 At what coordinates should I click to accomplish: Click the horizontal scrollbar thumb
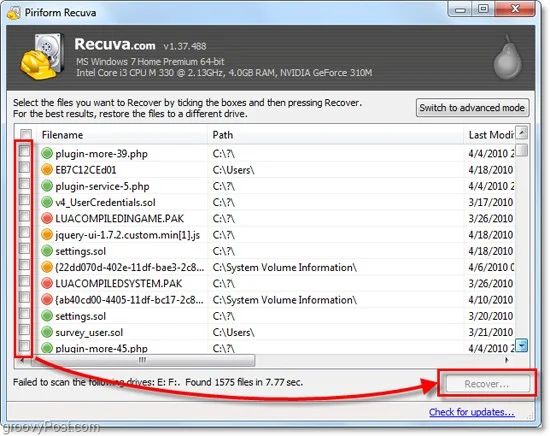click(x=143, y=360)
